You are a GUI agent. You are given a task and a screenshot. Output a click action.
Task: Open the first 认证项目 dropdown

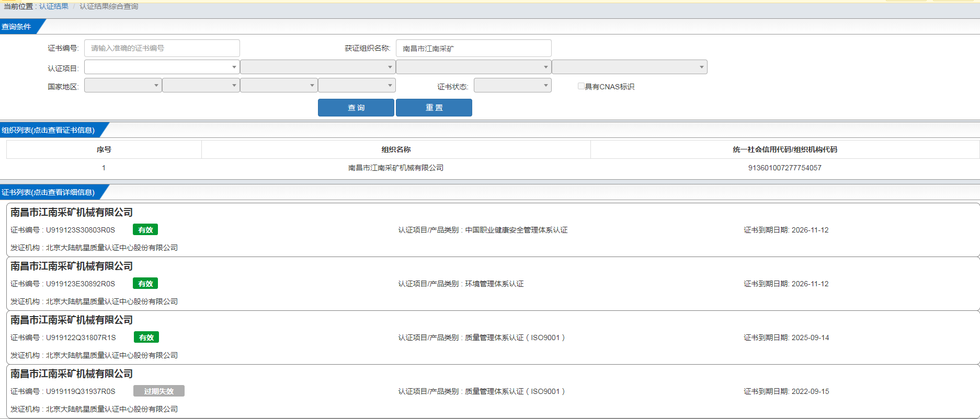(x=162, y=67)
